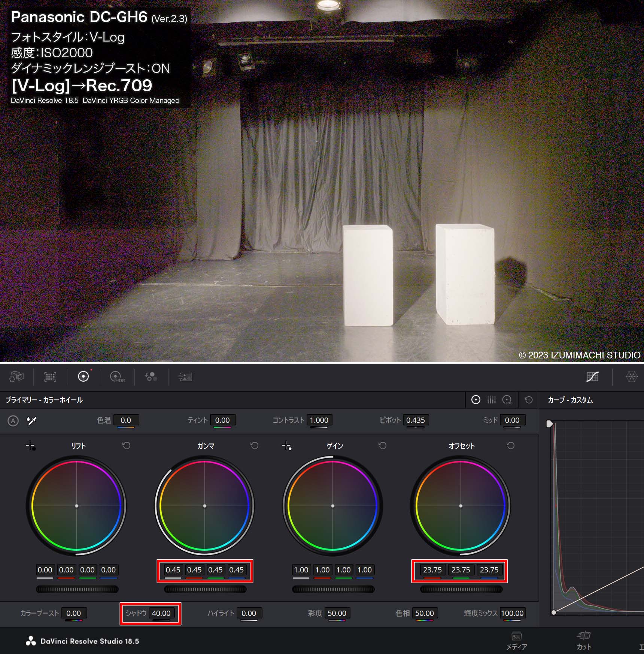Open the Motion Effects palette
This screenshot has width=644, height=654.
185,376
